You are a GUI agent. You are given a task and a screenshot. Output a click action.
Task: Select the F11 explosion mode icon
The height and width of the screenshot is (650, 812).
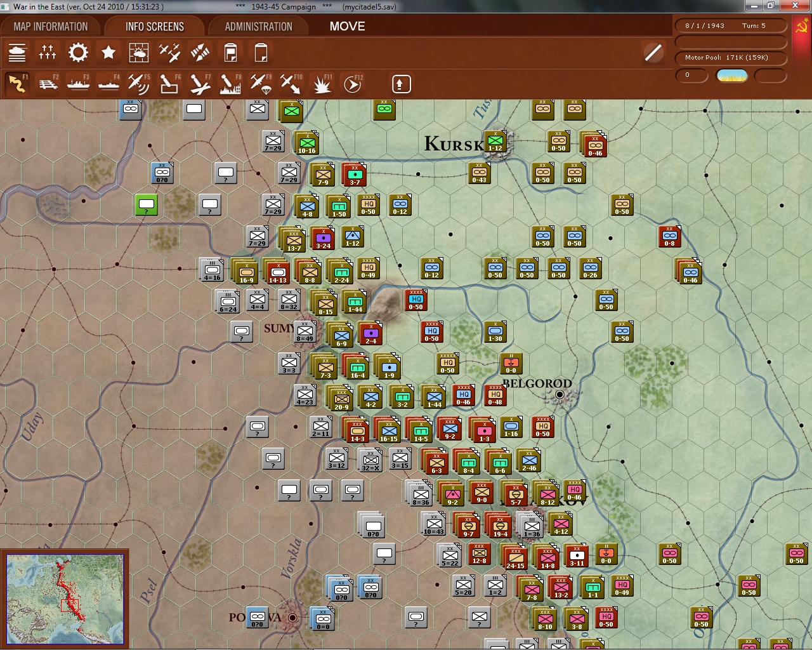coord(322,84)
